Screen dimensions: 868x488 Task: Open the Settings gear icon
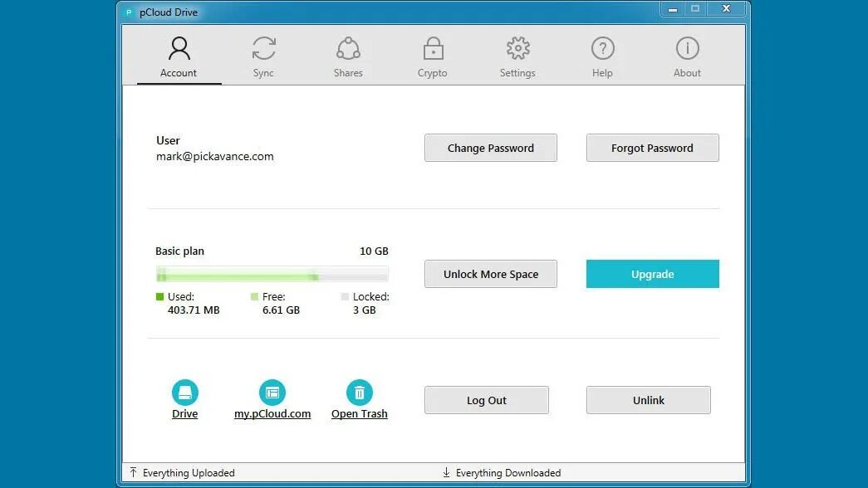[x=517, y=49]
